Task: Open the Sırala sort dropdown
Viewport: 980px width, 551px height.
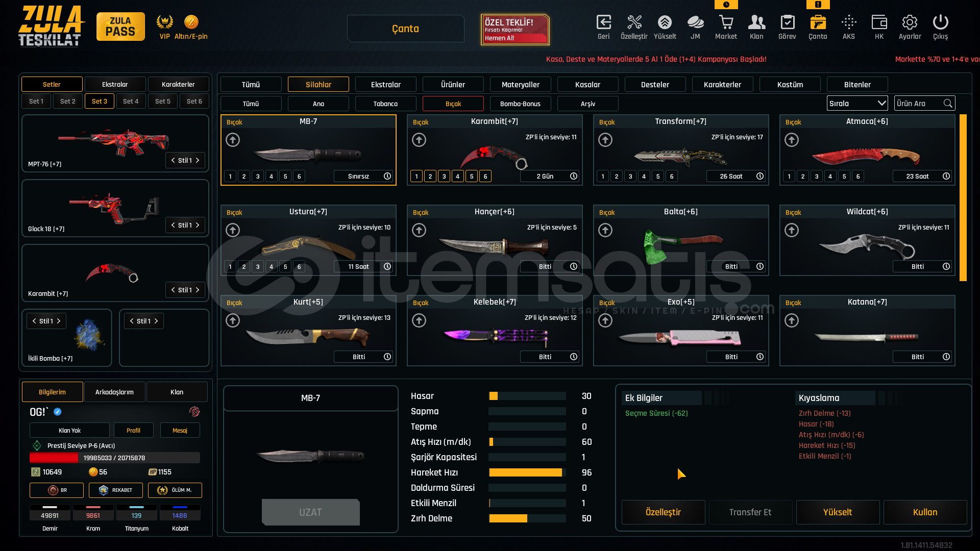Action: click(x=857, y=104)
